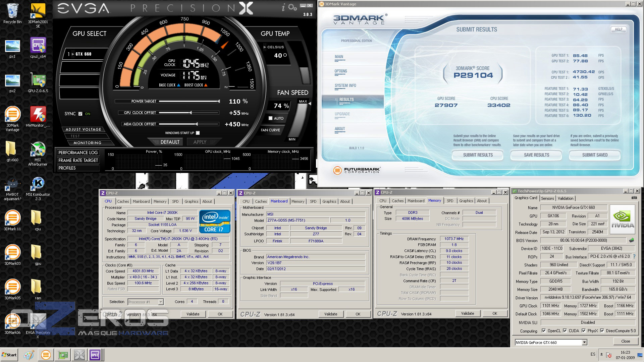Enable the fan speed AUTO checkbox
The height and width of the screenshot is (362, 644).
pyautogui.click(x=270, y=118)
